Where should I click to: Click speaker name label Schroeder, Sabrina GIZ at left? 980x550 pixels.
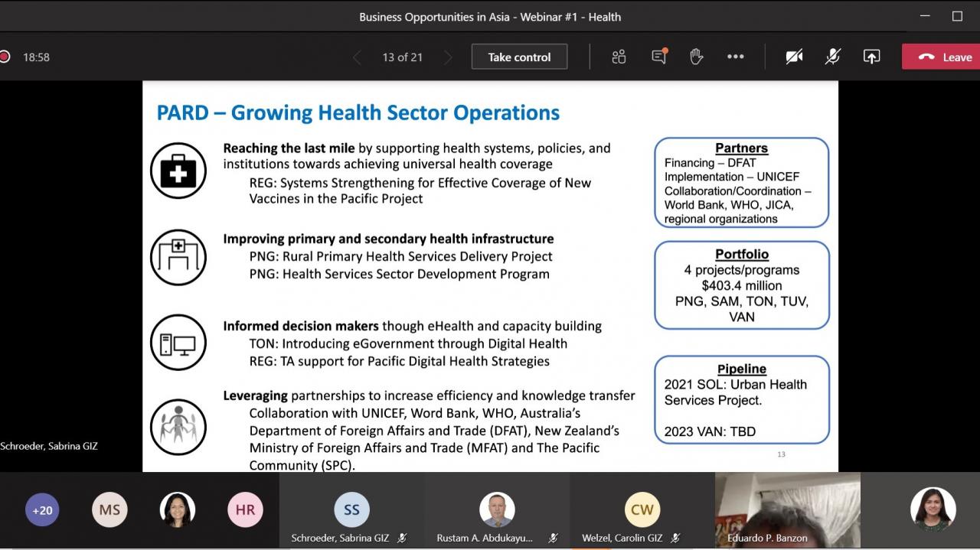click(49, 446)
